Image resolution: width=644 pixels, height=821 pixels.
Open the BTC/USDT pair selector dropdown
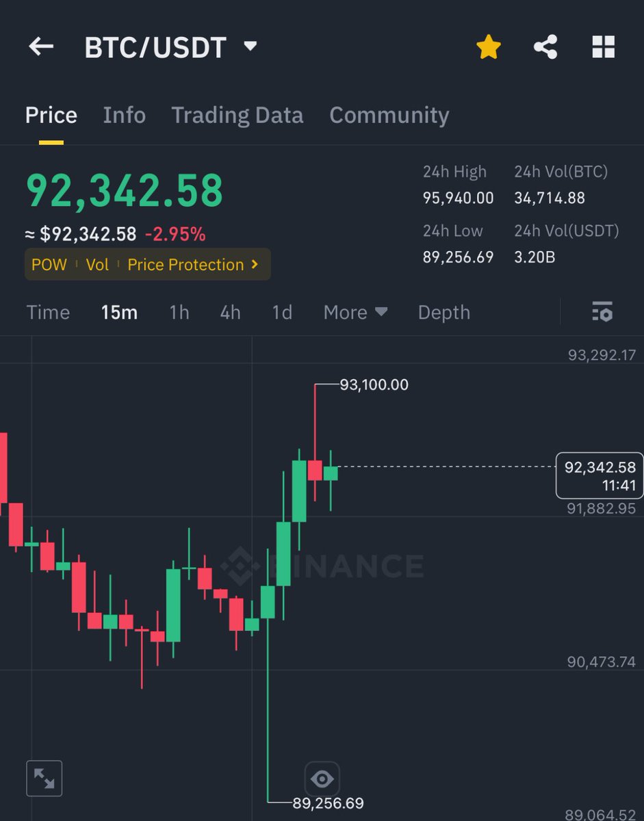[170, 47]
